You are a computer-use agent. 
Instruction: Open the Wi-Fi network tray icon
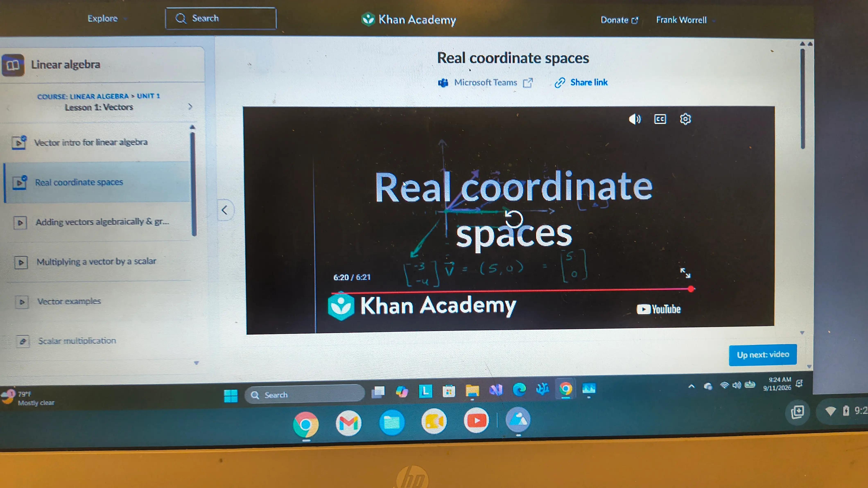(x=724, y=385)
